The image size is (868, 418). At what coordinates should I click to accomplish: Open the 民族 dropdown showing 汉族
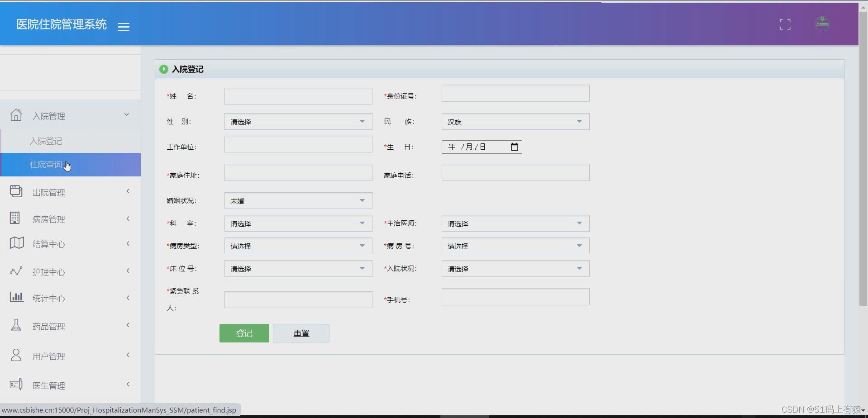pos(515,121)
